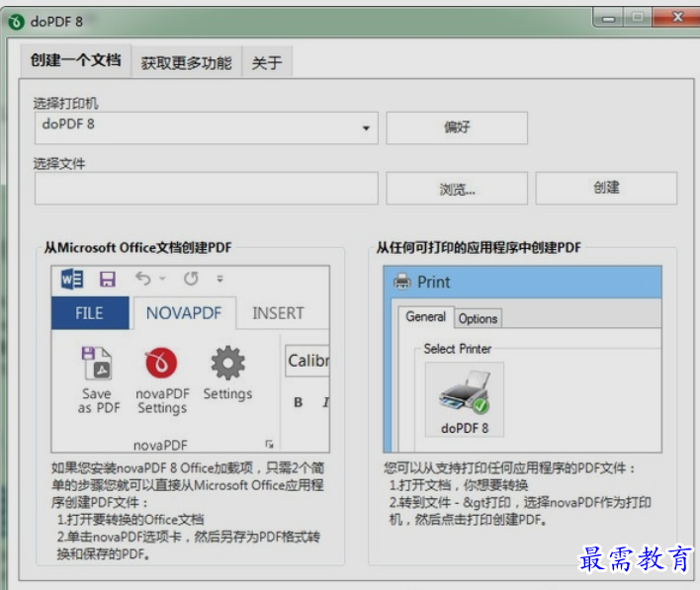Click the 1.打开要转换的Office文档 step text

pos(131,520)
